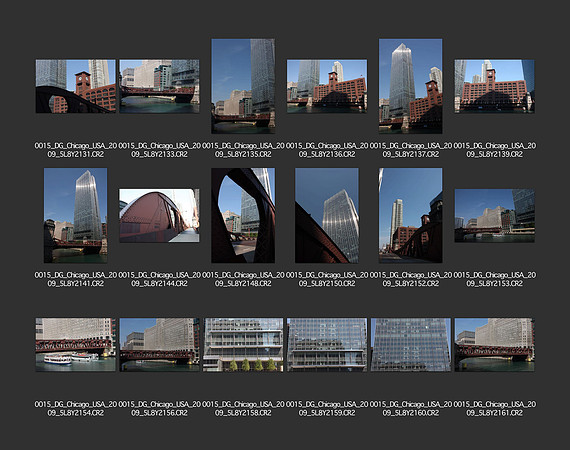Click filename label ending SL8Y2154.CR2

(x=76, y=409)
